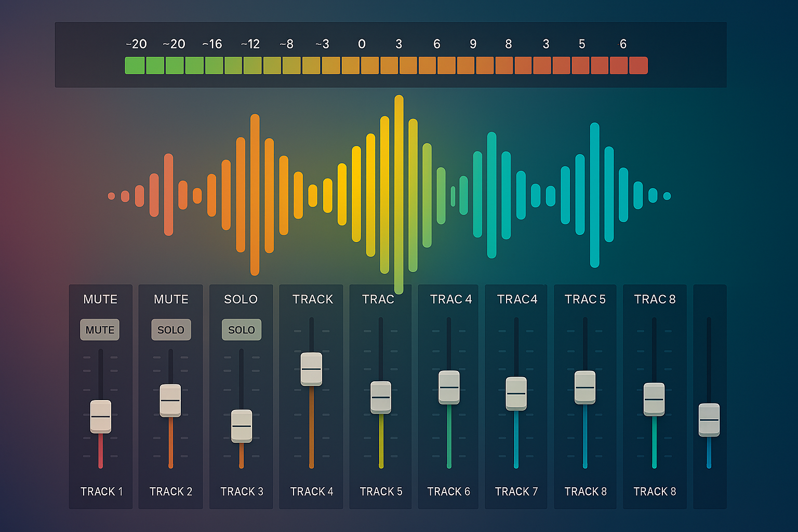This screenshot has width=798, height=532.
Task: Select the TRACK 1 label at strip bottom
Action: point(102,491)
